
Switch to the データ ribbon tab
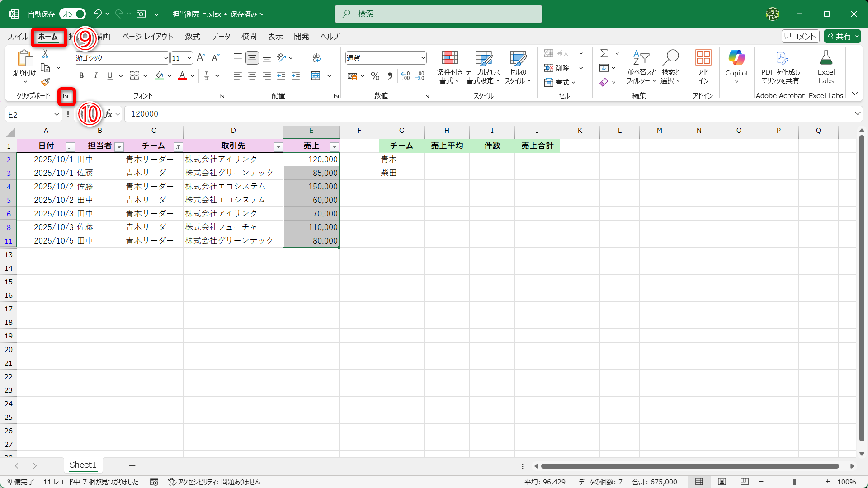pos(221,37)
